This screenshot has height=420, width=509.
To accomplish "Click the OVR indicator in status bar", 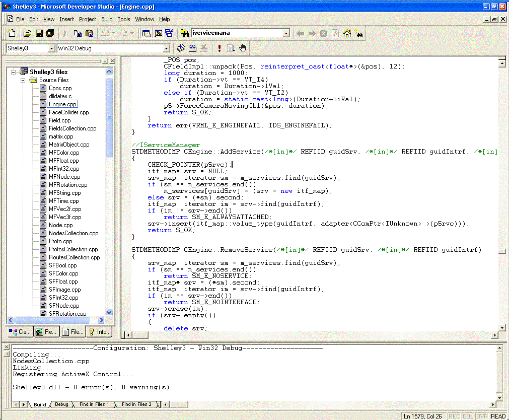I will (482, 416).
